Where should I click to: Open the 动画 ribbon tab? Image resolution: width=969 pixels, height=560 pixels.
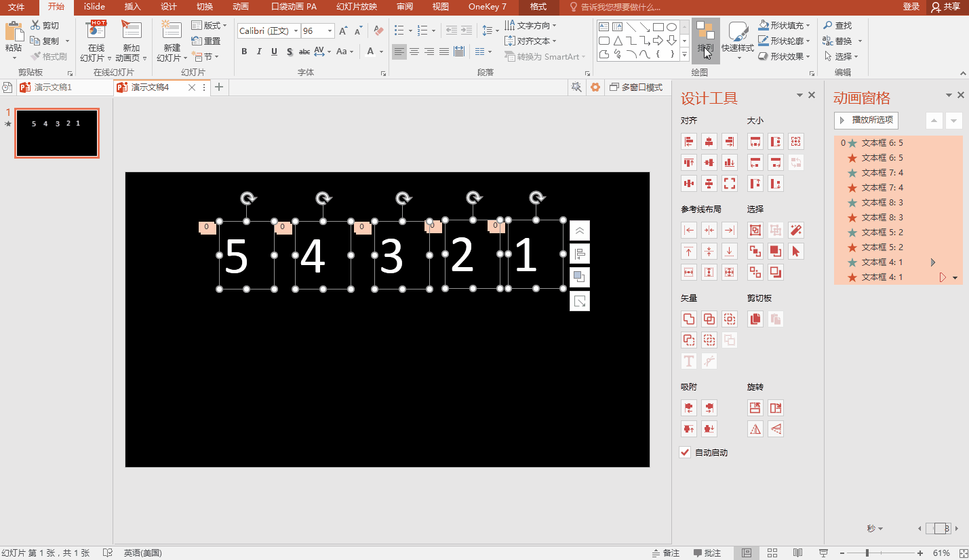[241, 7]
